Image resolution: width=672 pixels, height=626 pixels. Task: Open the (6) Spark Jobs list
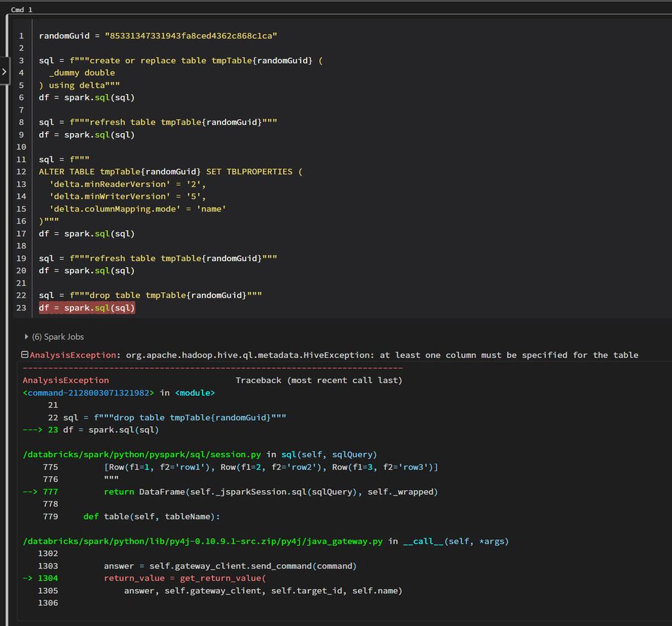coord(58,337)
